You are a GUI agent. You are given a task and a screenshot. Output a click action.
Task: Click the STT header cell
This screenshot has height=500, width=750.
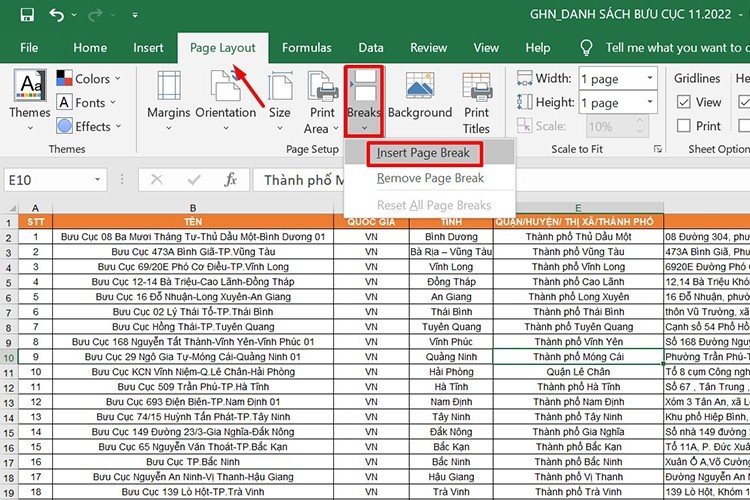35,222
